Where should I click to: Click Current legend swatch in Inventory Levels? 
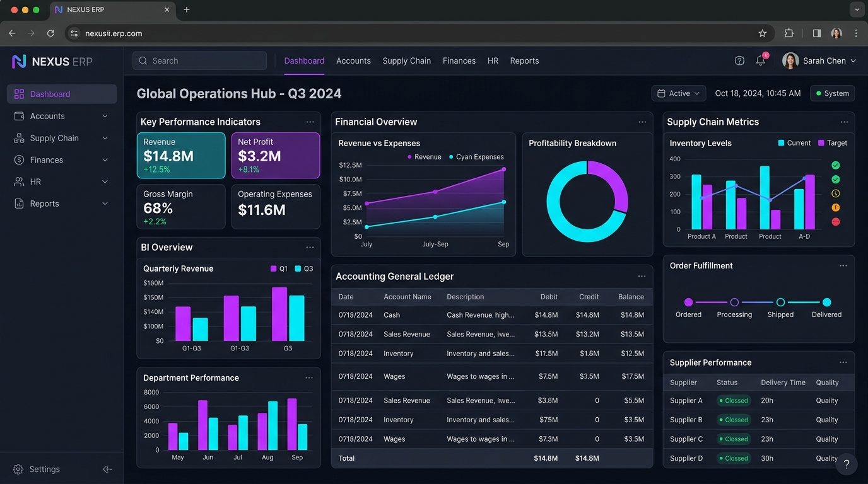(x=782, y=143)
